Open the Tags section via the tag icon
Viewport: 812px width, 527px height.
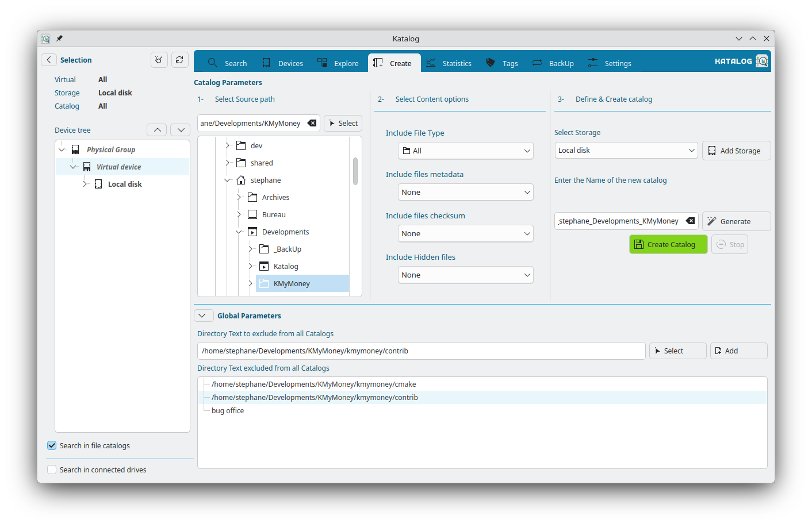(490, 63)
